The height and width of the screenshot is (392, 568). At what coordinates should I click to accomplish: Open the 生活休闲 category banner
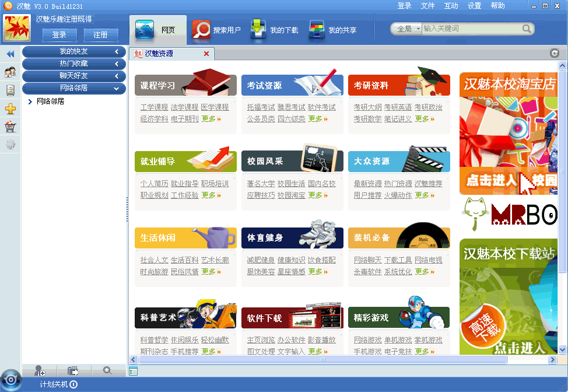click(x=185, y=237)
